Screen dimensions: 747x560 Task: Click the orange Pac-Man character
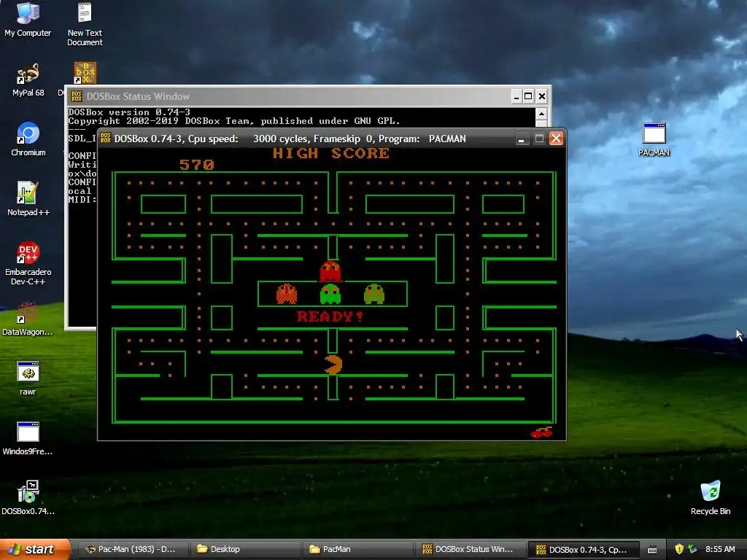point(333,365)
